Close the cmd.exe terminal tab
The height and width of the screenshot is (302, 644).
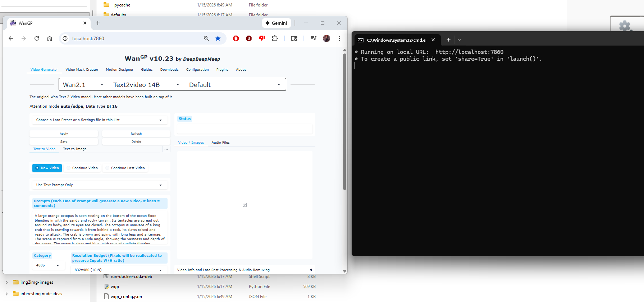coord(433,40)
